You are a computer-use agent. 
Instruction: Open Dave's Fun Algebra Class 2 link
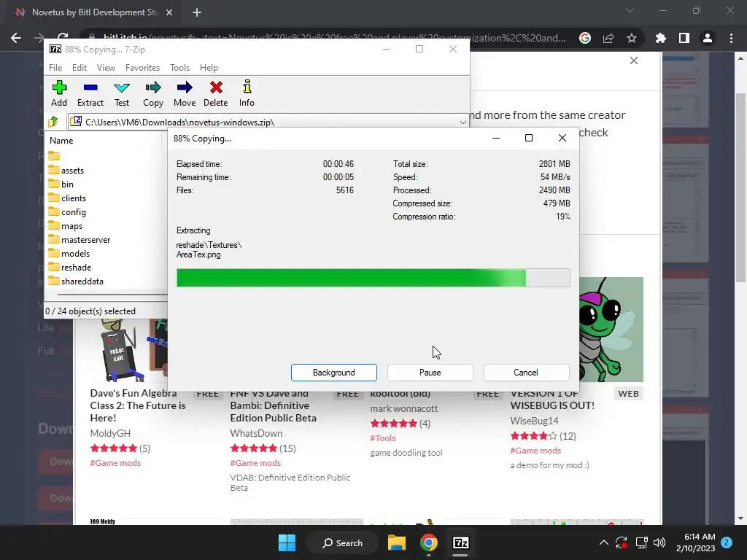pos(138,405)
